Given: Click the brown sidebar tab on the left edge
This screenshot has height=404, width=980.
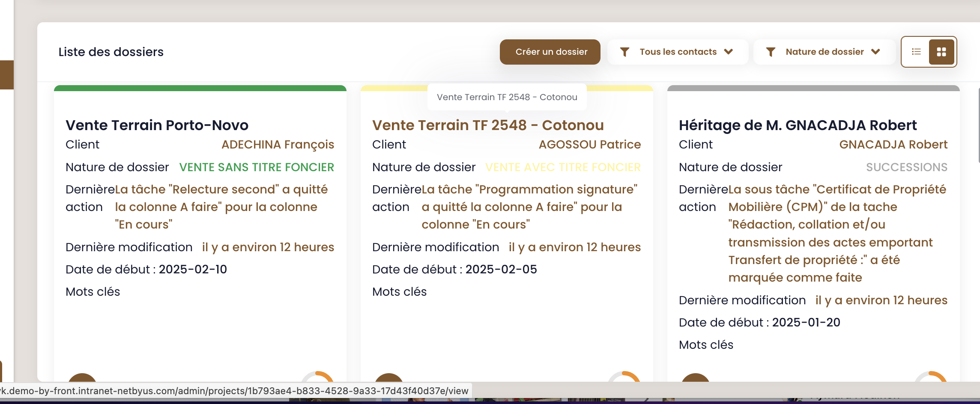Looking at the screenshot, I should click(7, 75).
